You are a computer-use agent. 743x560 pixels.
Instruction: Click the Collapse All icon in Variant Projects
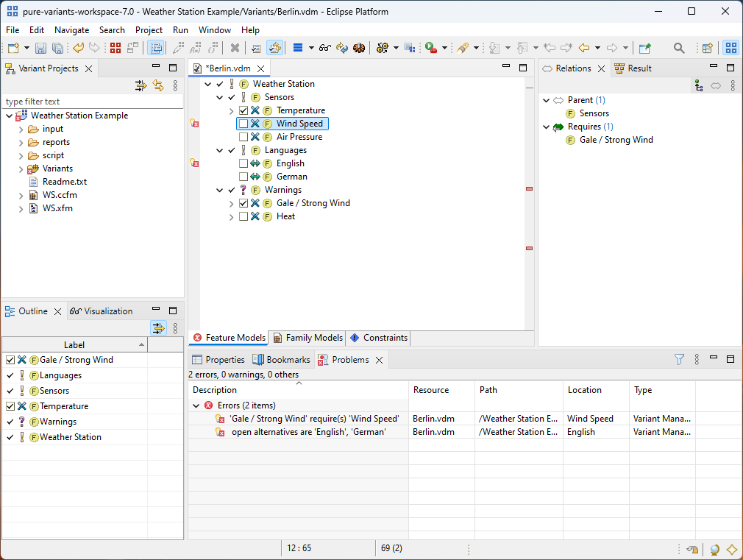pyautogui.click(x=140, y=85)
